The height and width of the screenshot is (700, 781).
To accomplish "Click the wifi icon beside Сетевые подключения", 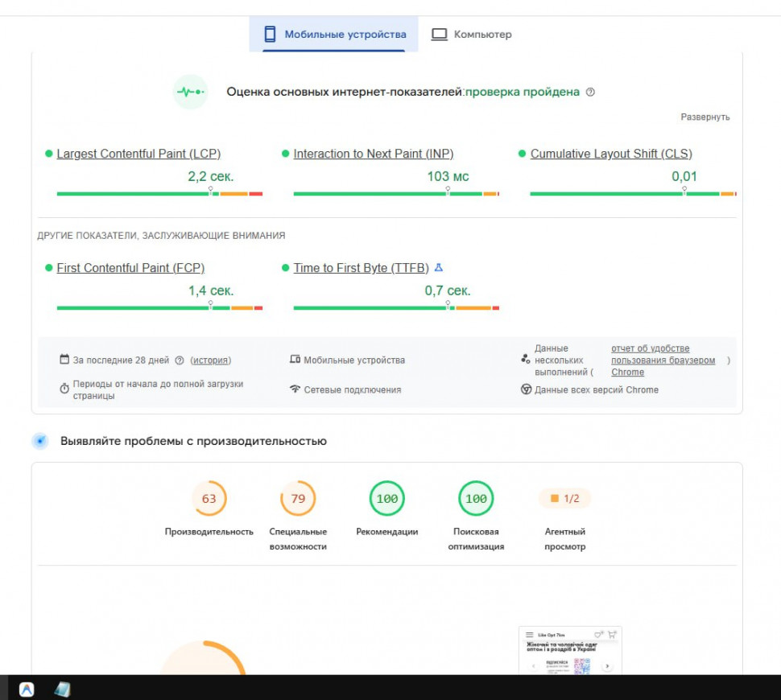I will [295, 389].
